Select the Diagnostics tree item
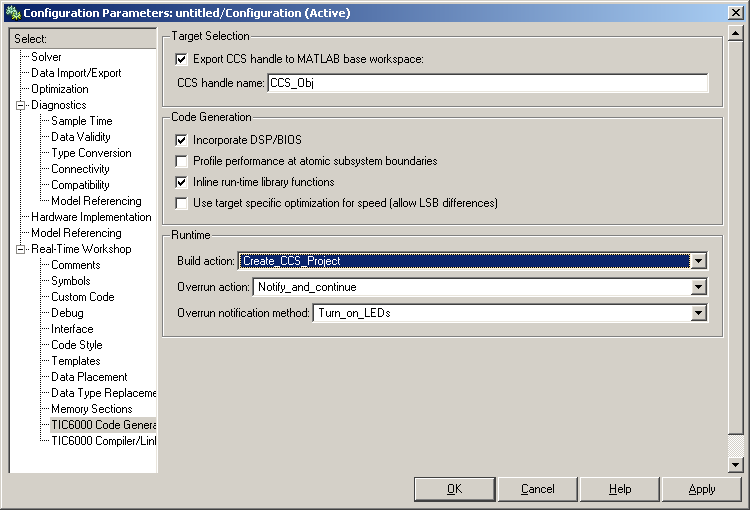The height and width of the screenshot is (510, 750). tap(59, 105)
